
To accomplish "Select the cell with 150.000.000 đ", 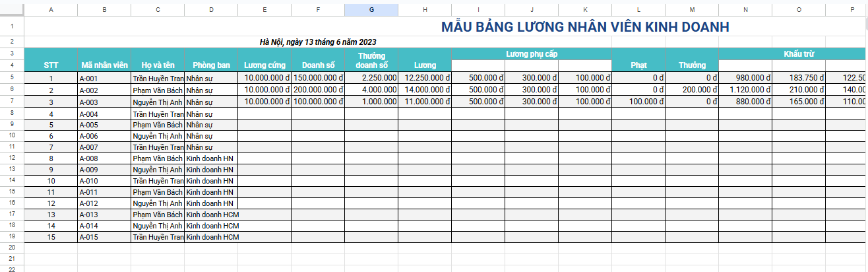I will [318, 78].
